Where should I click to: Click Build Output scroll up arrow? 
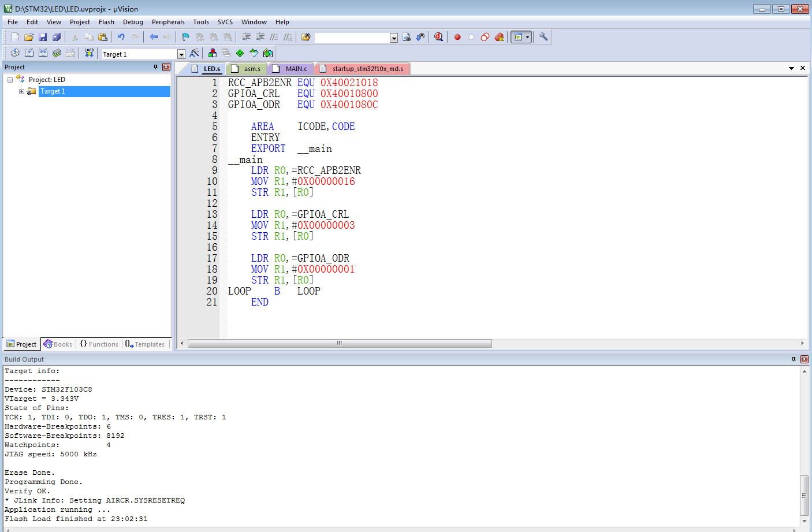[x=804, y=371]
